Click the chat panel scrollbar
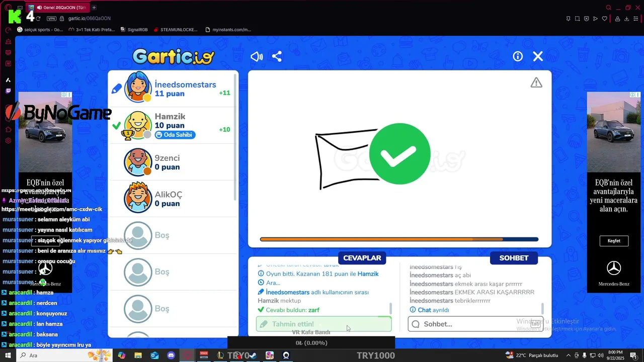Viewport: 644px width, 362px height. pos(542,308)
